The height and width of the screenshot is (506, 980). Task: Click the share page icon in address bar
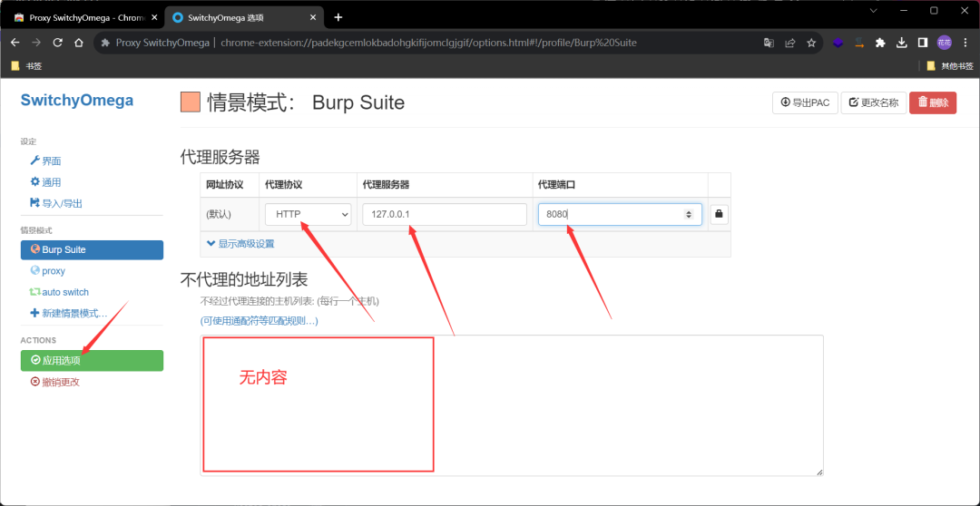coord(789,43)
